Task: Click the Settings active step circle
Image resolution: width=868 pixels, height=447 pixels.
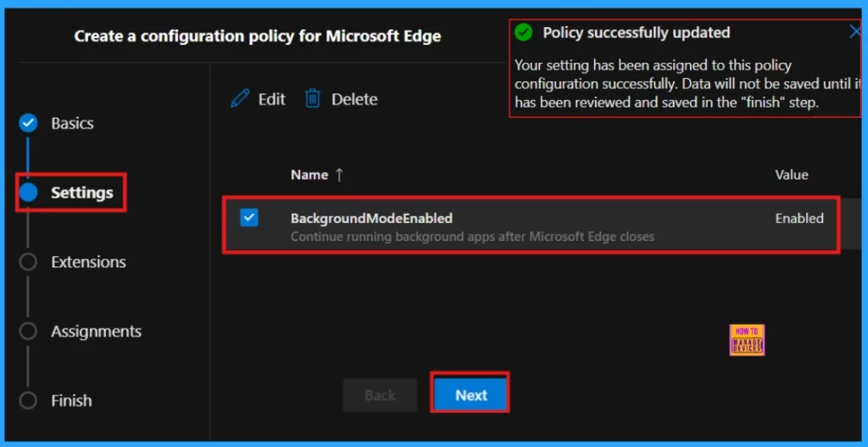Action: point(28,193)
